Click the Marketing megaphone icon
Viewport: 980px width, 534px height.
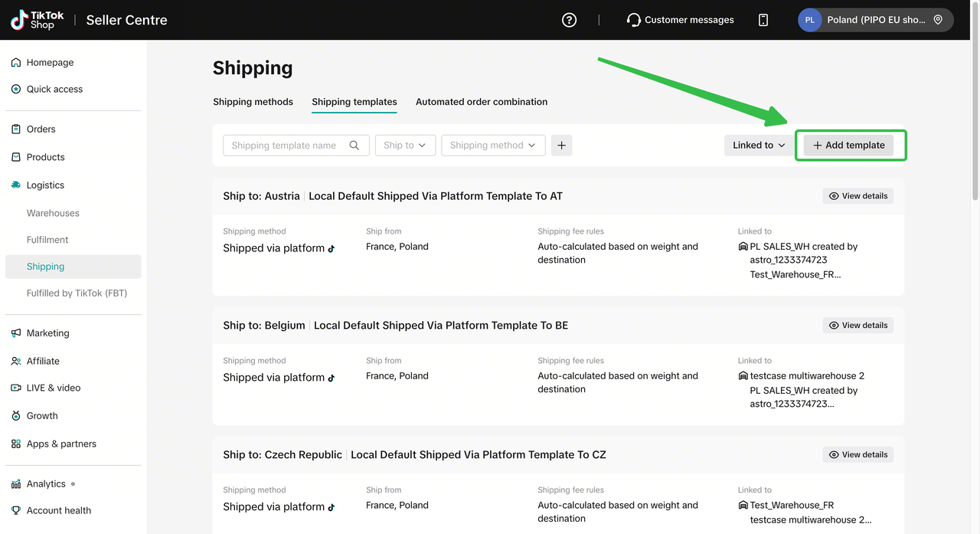click(x=16, y=333)
